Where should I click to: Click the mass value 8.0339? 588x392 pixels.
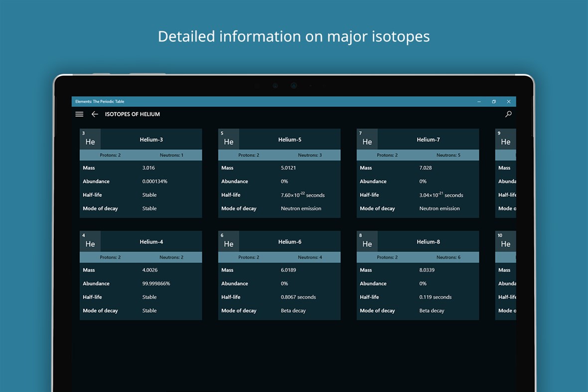click(427, 270)
